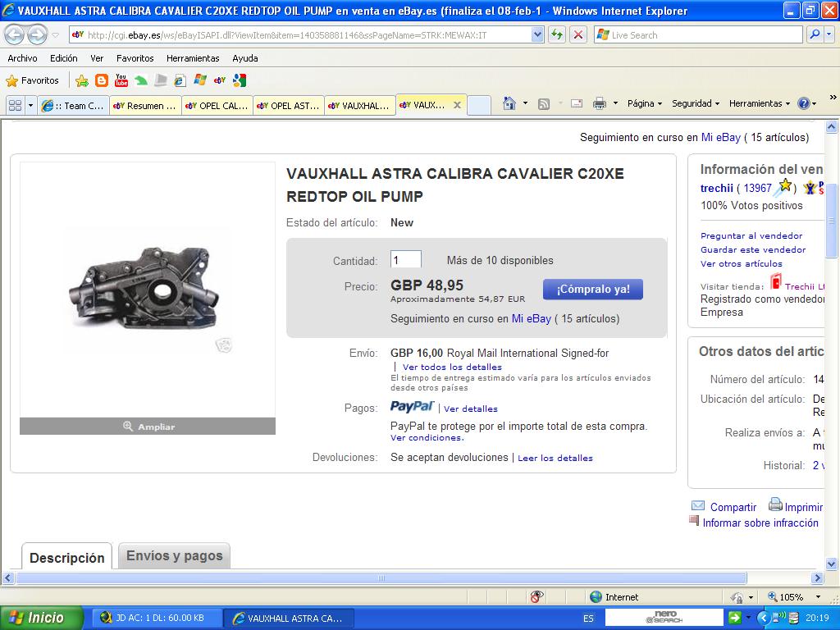Open the YouTube favorite icon
This screenshot has width=840, height=630.
click(x=121, y=80)
